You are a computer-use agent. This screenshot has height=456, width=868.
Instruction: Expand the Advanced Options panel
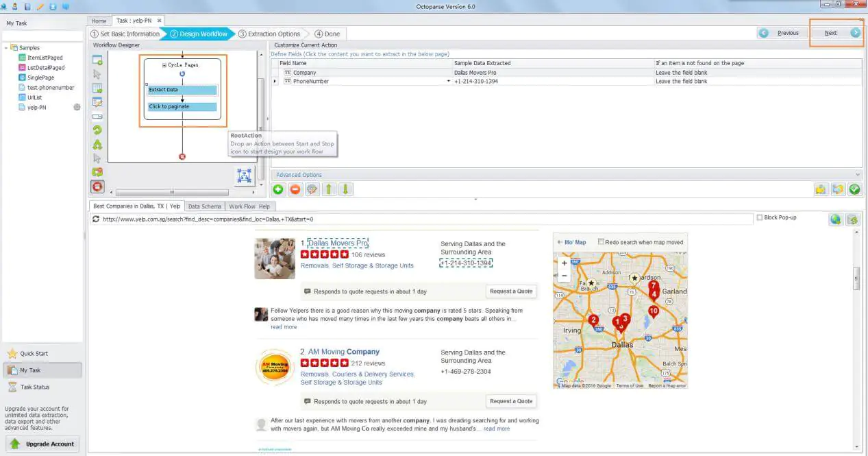pyautogui.click(x=565, y=175)
